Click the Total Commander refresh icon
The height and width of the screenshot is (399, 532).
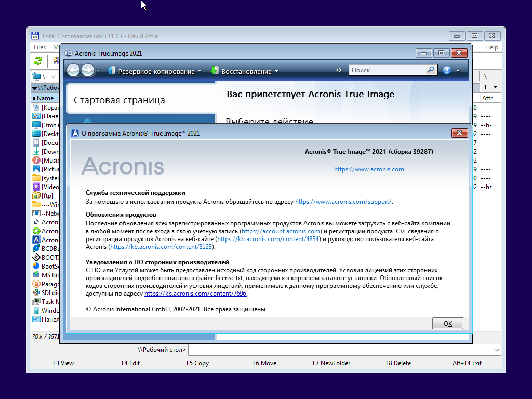coord(38,61)
